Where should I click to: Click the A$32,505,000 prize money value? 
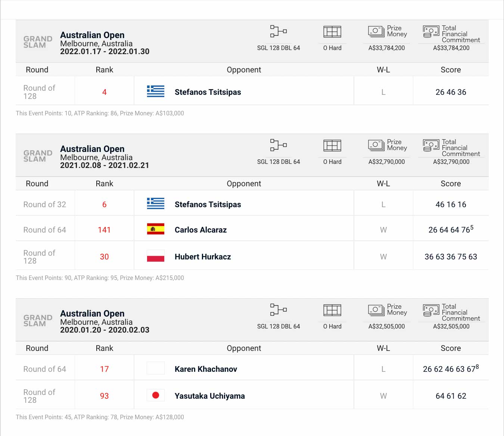[x=386, y=326]
